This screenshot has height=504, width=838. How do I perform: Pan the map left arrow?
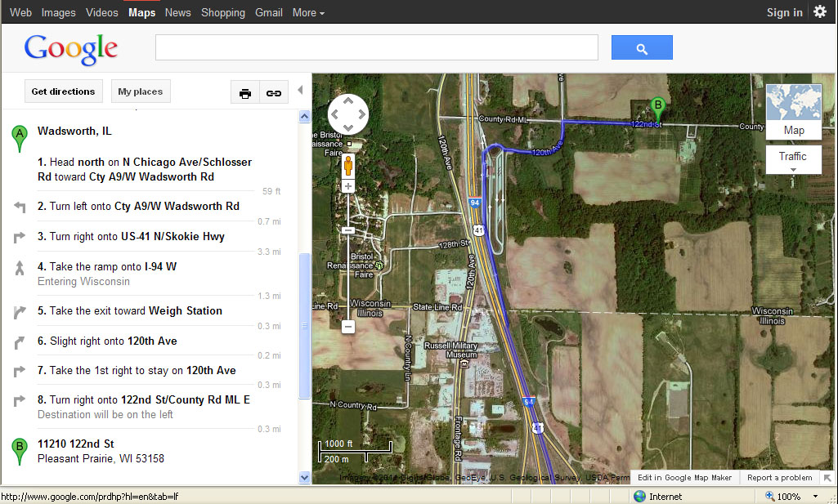pos(335,114)
